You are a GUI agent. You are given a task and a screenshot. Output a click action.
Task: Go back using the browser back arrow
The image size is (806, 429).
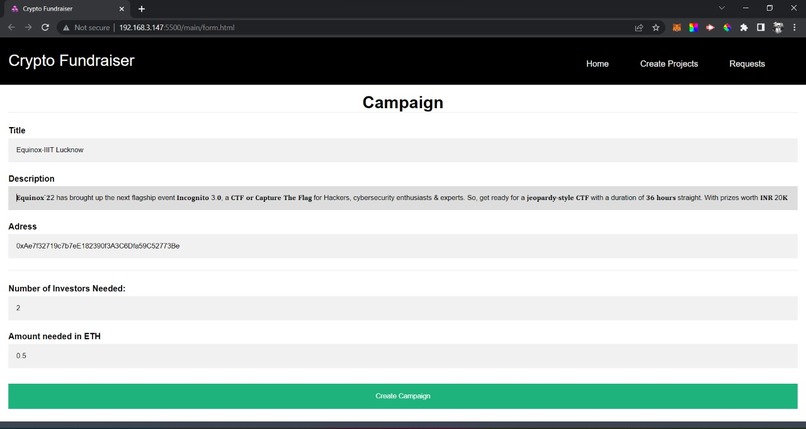tap(11, 28)
